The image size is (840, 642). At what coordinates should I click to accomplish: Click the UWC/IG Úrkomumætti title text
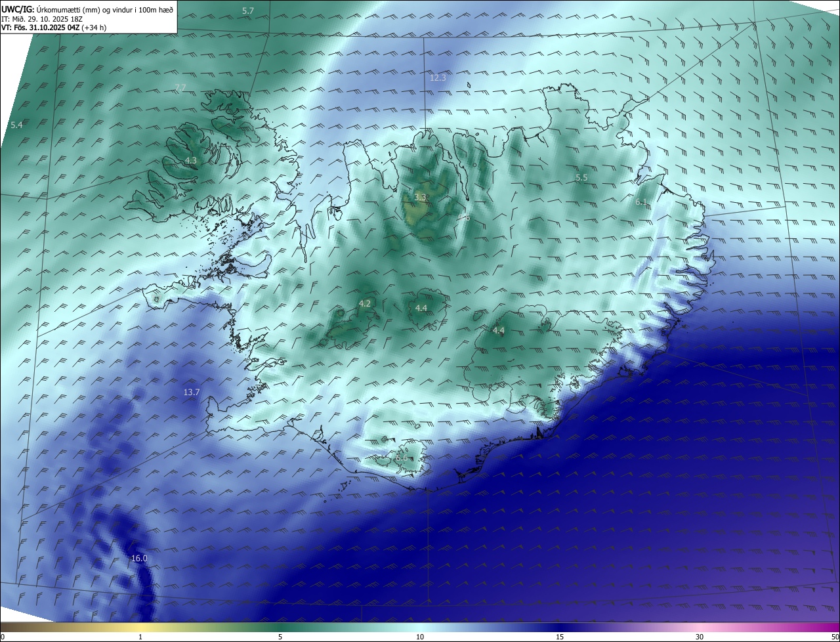pyautogui.click(x=87, y=10)
